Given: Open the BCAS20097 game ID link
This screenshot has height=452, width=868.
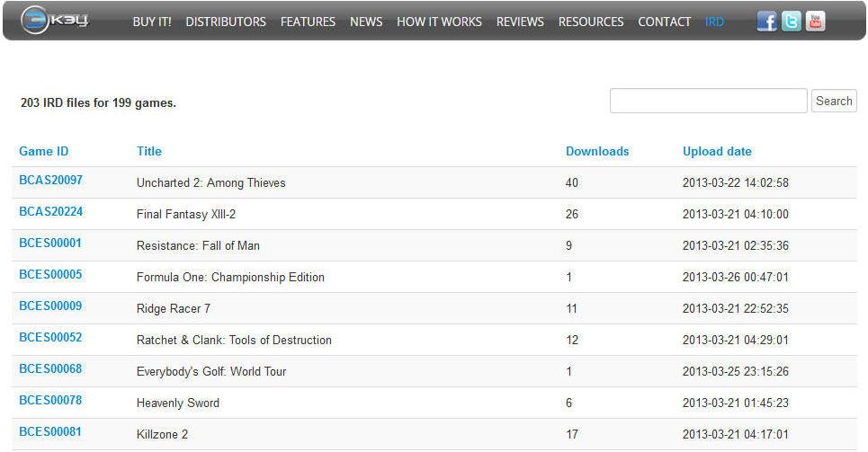Looking at the screenshot, I should [50, 180].
